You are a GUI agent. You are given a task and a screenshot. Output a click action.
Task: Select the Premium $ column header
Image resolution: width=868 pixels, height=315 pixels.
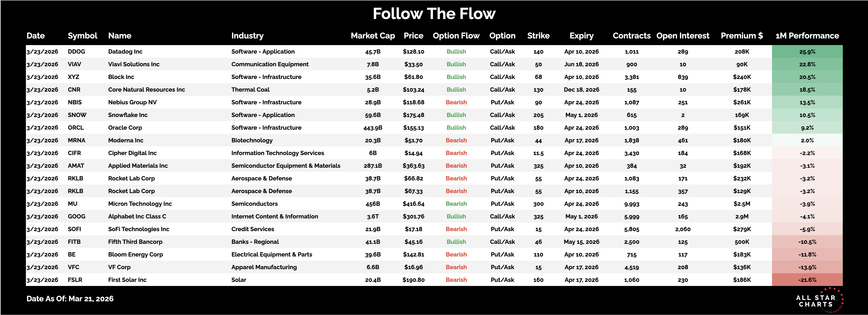pyautogui.click(x=742, y=36)
